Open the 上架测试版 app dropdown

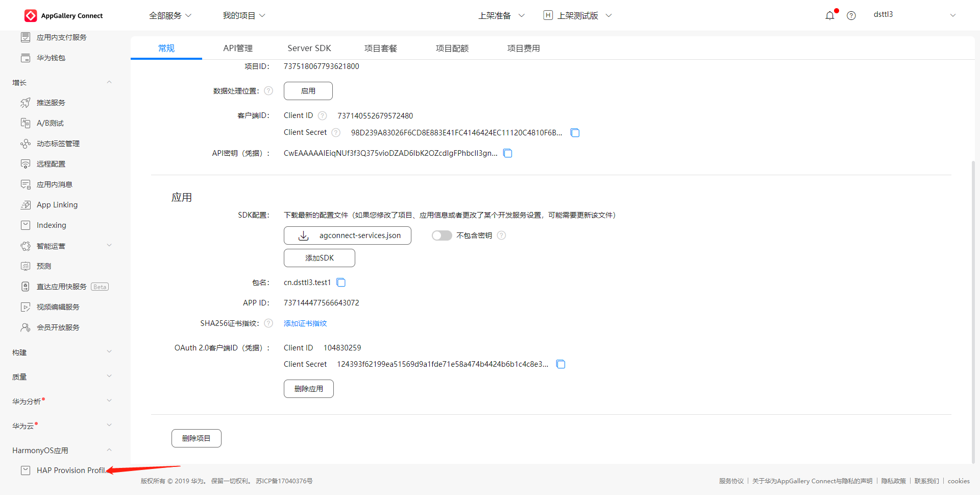[578, 16]
